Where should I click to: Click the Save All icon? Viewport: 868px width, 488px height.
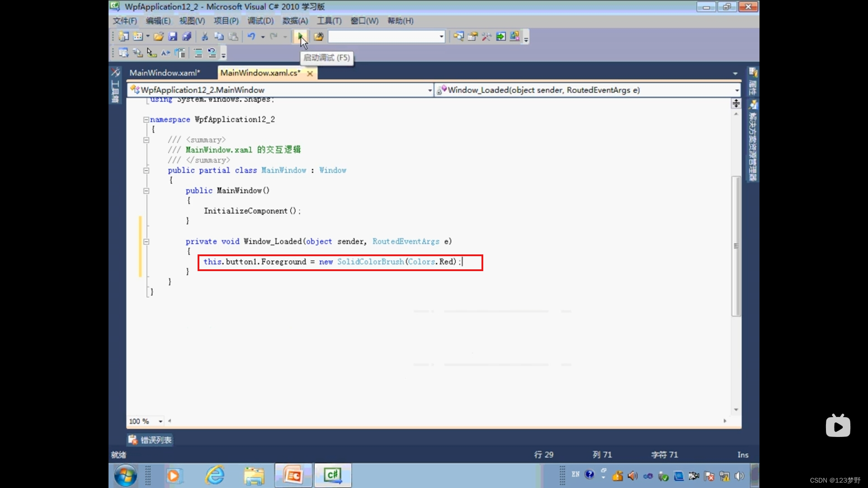point(187,37)
